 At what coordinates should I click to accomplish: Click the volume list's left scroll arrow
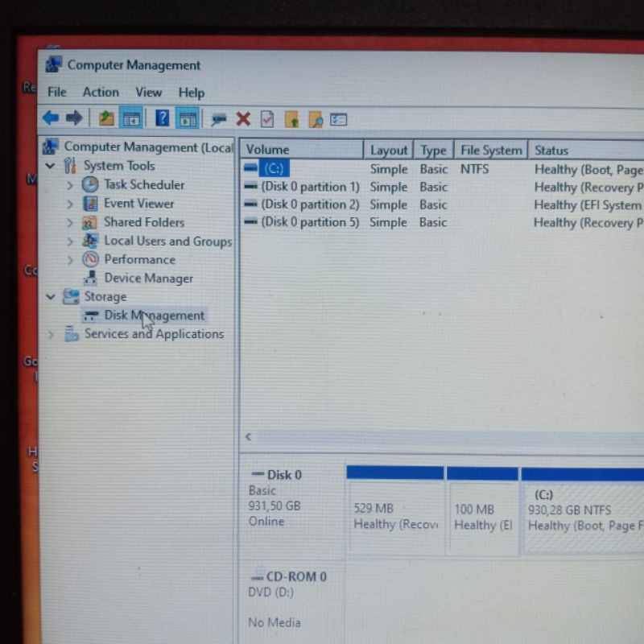tap(248, 437)
